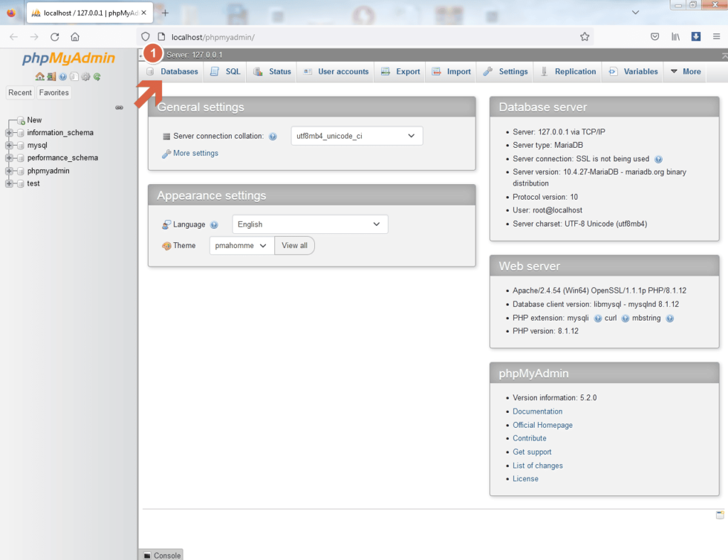Click the Firefox forward arrow
728x560 pixels.
coord(34,37)
